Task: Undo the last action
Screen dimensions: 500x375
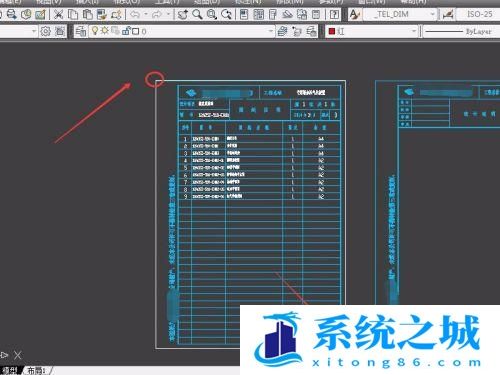Action: pos(135,14)
